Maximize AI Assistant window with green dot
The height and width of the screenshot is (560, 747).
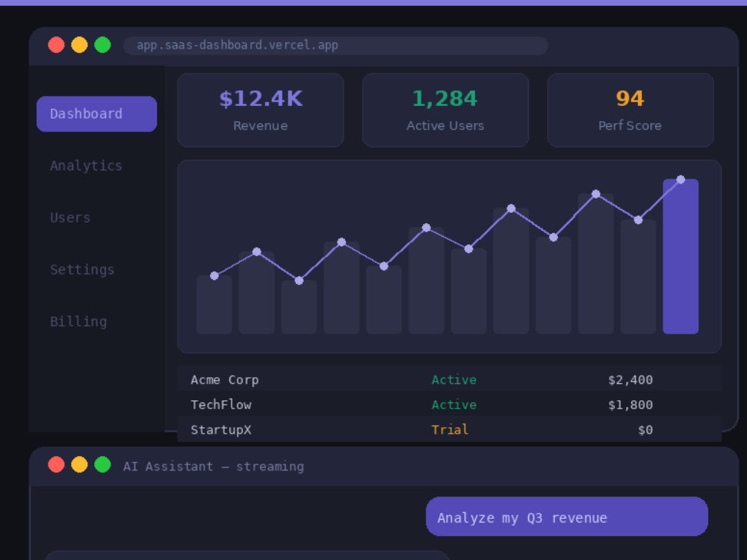click(102, 464)
